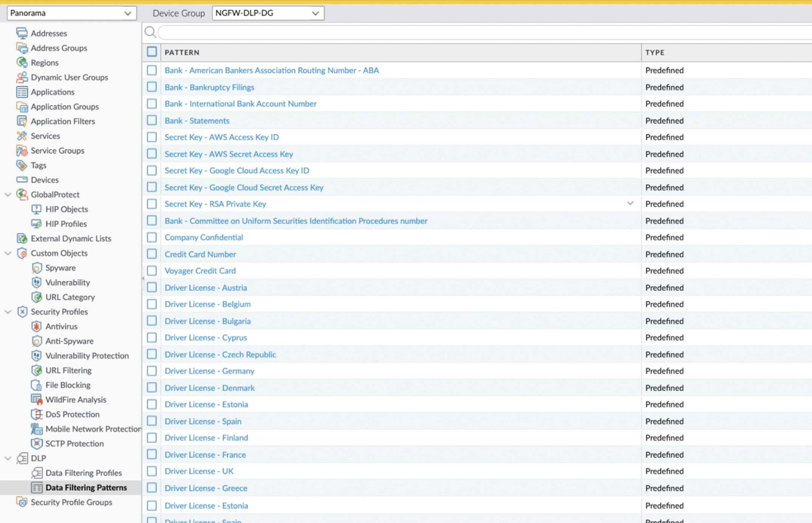Viewport: 812px width, 523px height.
Task: Collapse the GlobalProtect tree section
Action: [x=8, y=194]
